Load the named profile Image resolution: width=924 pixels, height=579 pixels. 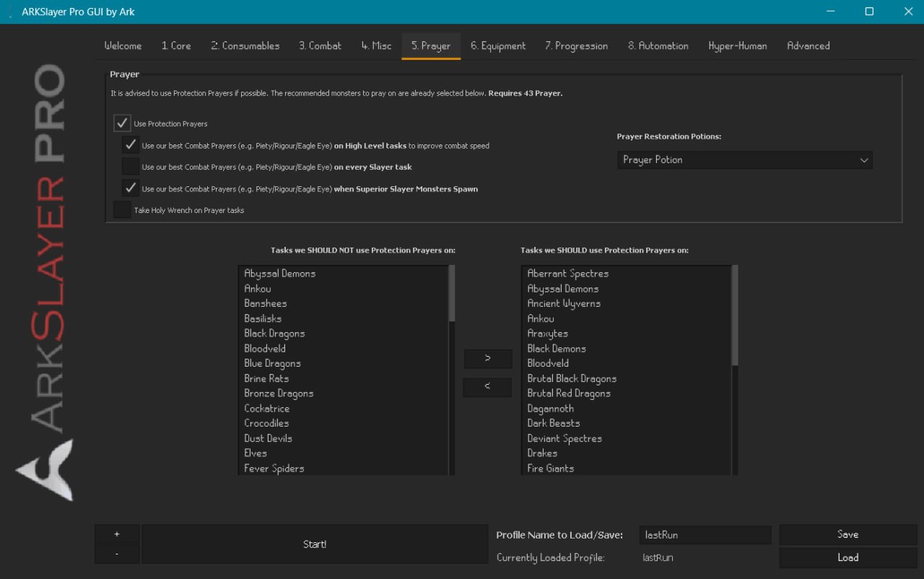(847, 557)
